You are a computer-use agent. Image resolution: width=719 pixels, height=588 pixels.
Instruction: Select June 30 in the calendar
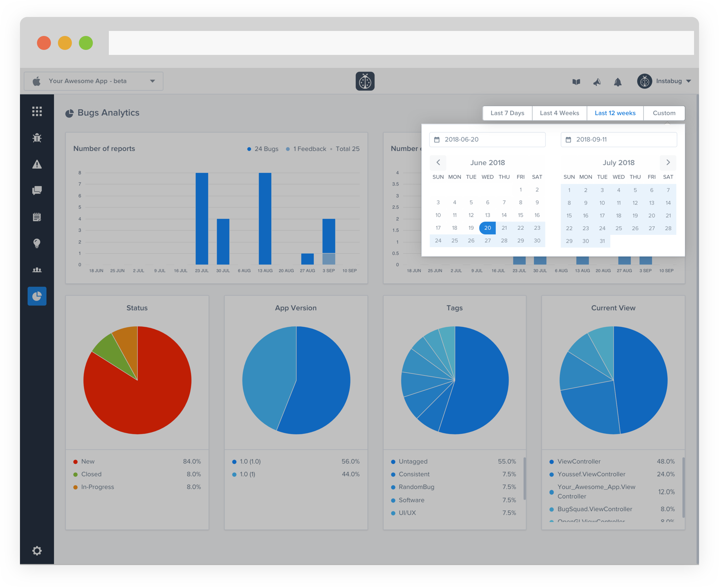pos(537,241)
